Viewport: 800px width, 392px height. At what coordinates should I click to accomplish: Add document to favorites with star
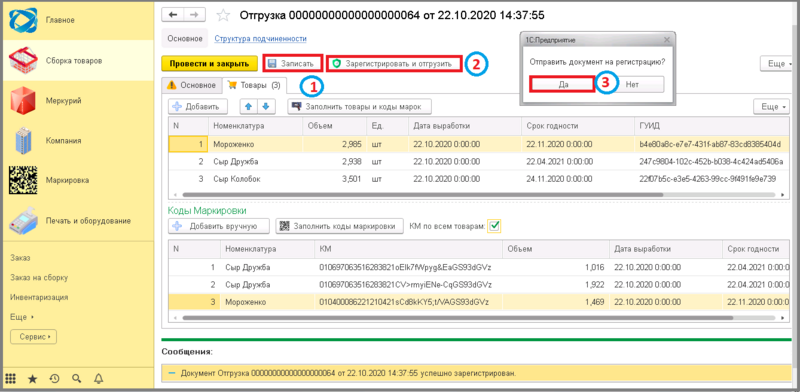223,15
